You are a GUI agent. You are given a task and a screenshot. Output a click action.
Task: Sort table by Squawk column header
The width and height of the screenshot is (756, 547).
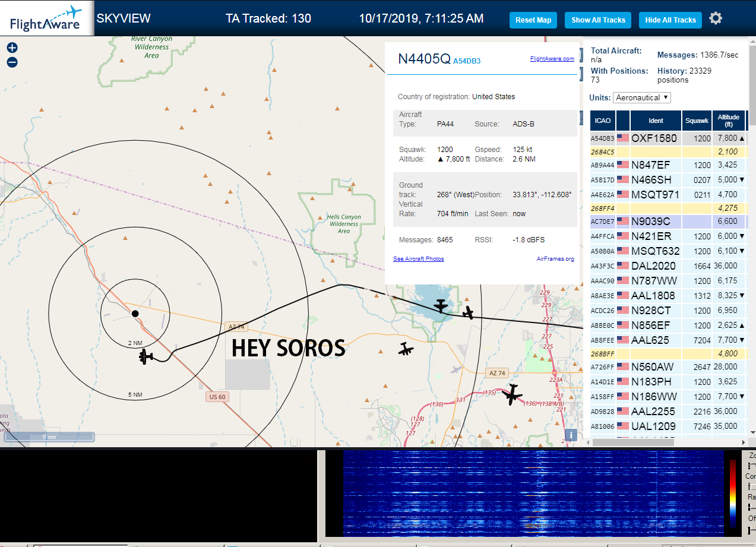click(697, 121)
